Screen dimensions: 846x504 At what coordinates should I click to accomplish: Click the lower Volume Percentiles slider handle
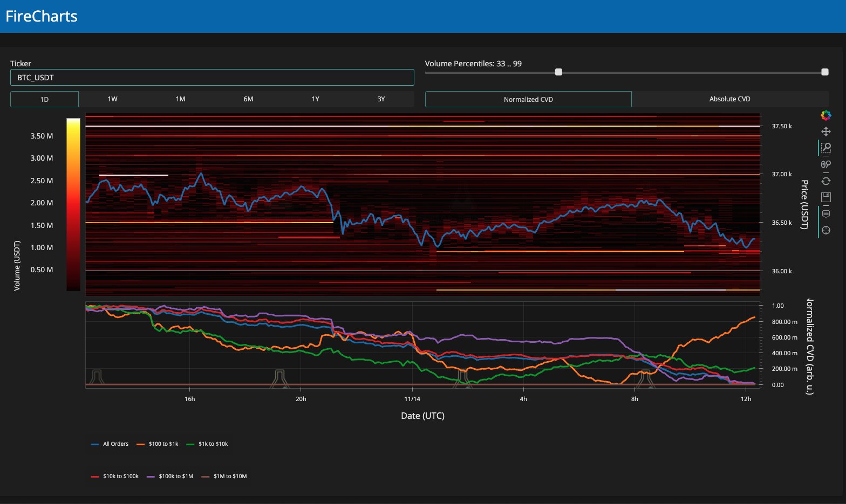(x=558, y=72)
